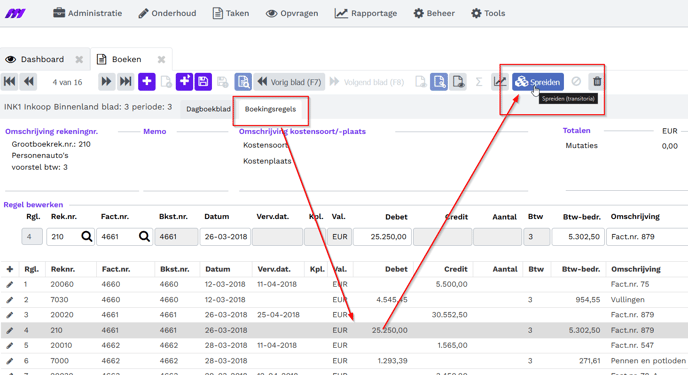Click the trash delete icon
Image resolution: width=688 pixels, height=375 pixels.
(x=597, y=82)
